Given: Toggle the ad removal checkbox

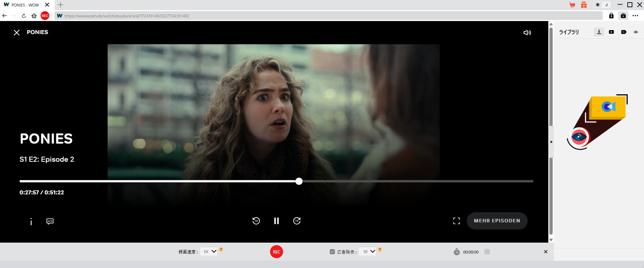Looking at the screenshot, I should coord(332,252).
